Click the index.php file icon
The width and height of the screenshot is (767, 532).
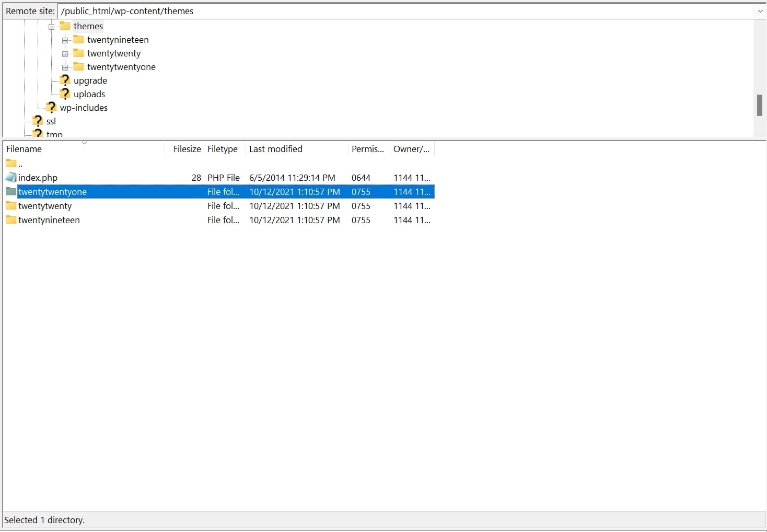[x=11, y=178]
